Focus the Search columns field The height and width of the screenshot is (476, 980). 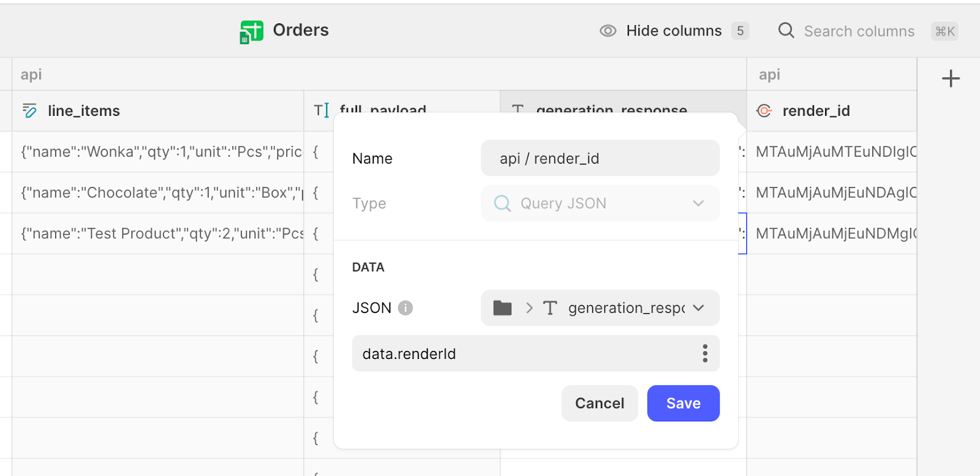click(x=859, y=31)
